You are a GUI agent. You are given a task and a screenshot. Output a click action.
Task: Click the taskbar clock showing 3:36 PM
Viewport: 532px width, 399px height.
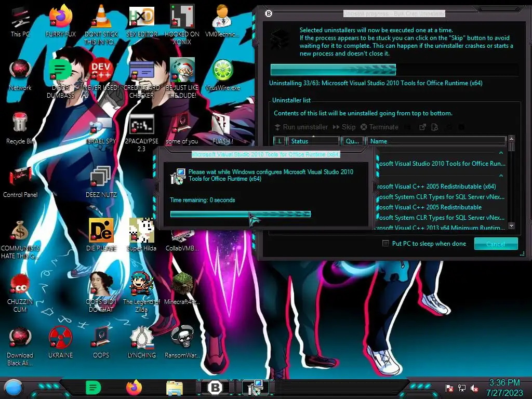pyautogui.click(x=504, y=388)
